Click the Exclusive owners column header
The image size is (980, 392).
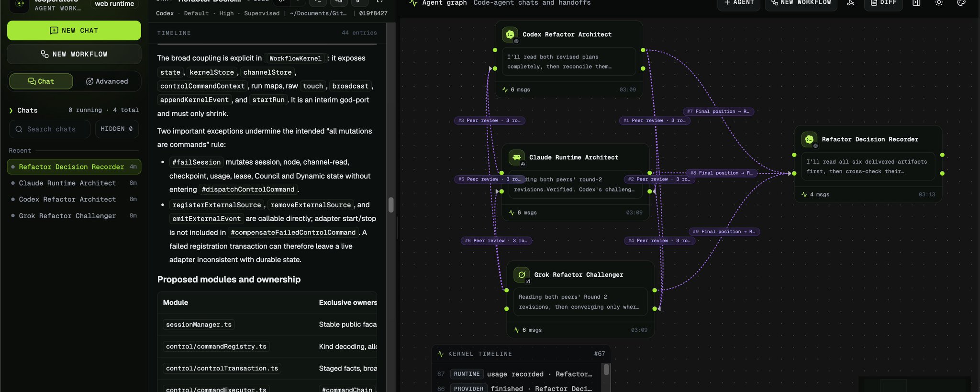tap(348, 302)
